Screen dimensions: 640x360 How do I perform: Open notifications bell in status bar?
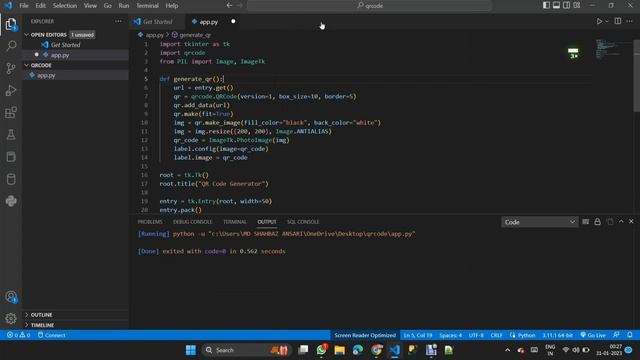pyautogui.click(x=630, y=335)
